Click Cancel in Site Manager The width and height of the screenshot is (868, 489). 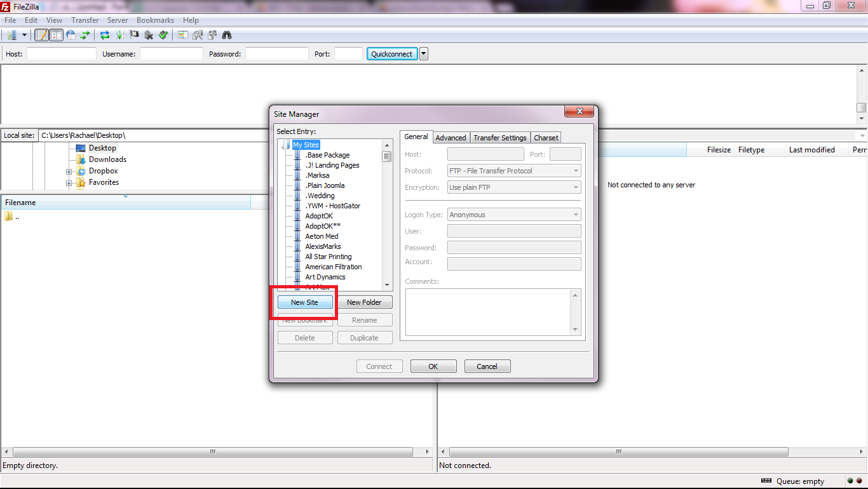(x=487, y=366)
